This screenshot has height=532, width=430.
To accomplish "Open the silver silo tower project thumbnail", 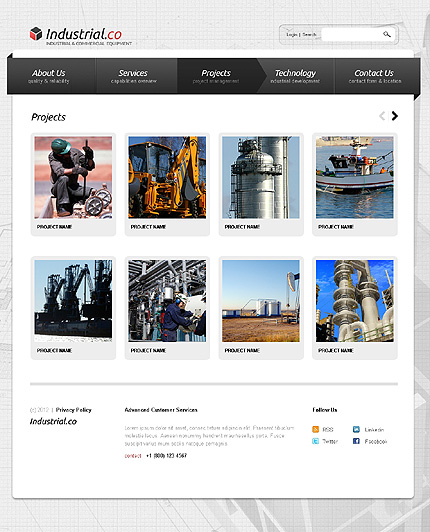I will (261, 177).
